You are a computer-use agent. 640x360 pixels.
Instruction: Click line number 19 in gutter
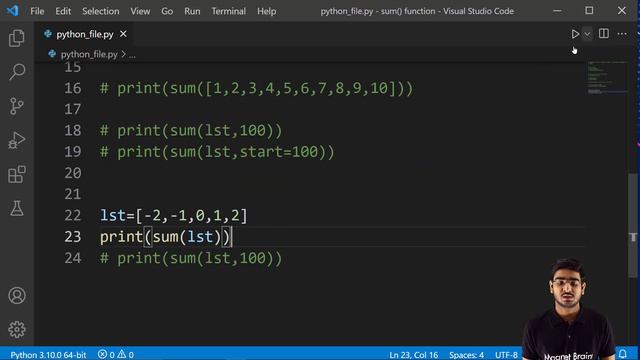coord(73,152)
